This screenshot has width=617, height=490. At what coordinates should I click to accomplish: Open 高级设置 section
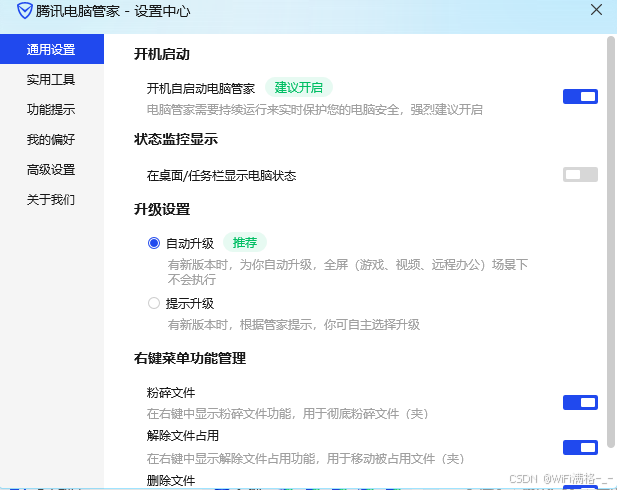(x=51, y=170)
